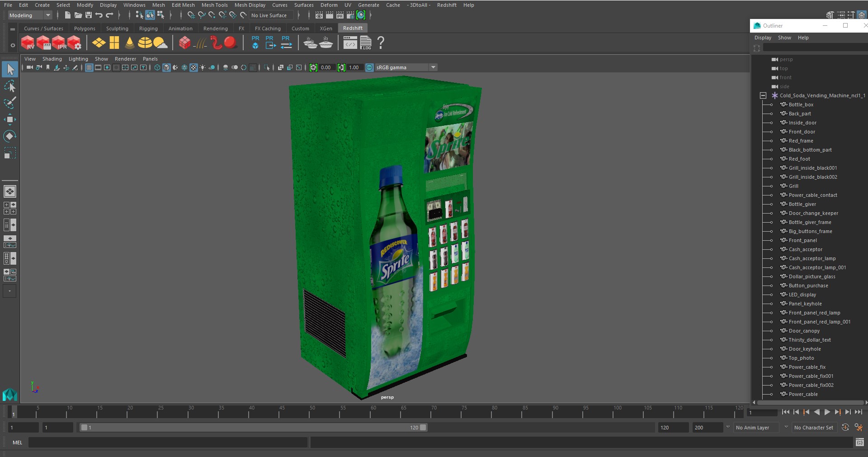Choose the Scale tool
Screen dimensions: 868x457
coord(9,153)
